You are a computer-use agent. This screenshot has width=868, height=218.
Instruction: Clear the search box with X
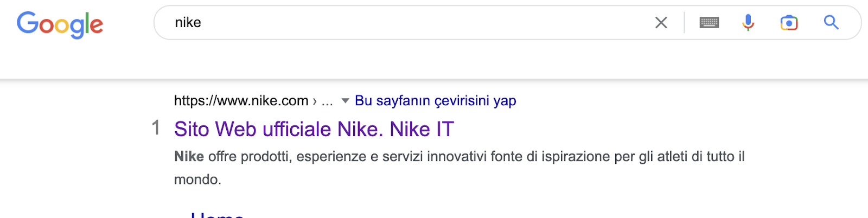coord(661,23)
